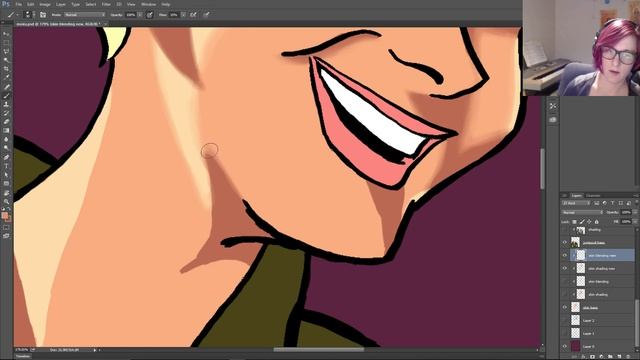Select the Healing Brush tool
Image resolution: width=640 pixels, height=360 pixels.
[x=6, y=87]
